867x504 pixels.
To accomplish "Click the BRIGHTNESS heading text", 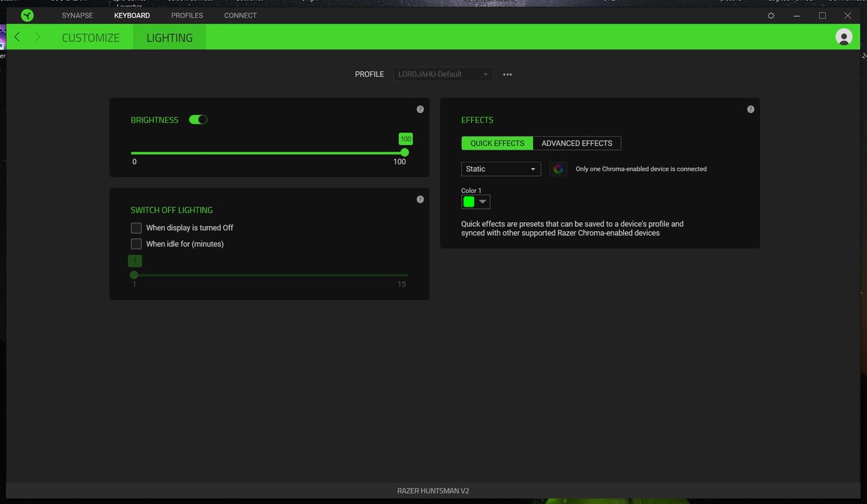I will pyautogui.click(x=154, y=120).
